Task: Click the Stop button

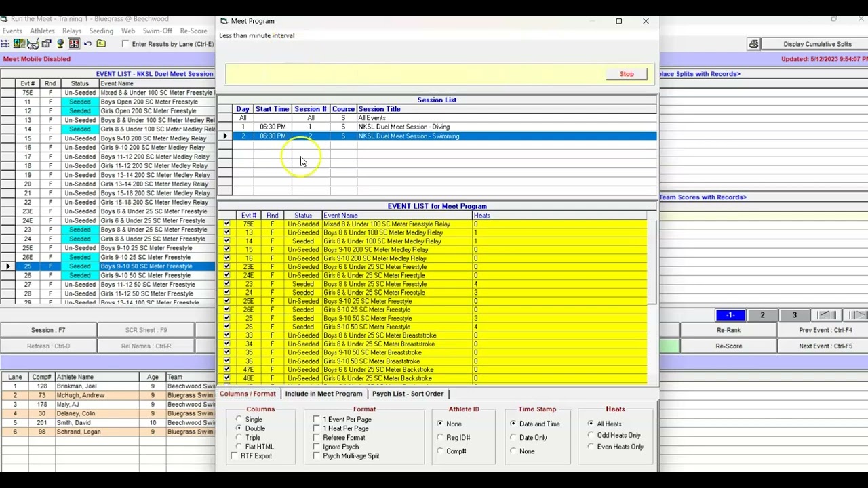Action: pyautogui.click(x=627, y=74)
